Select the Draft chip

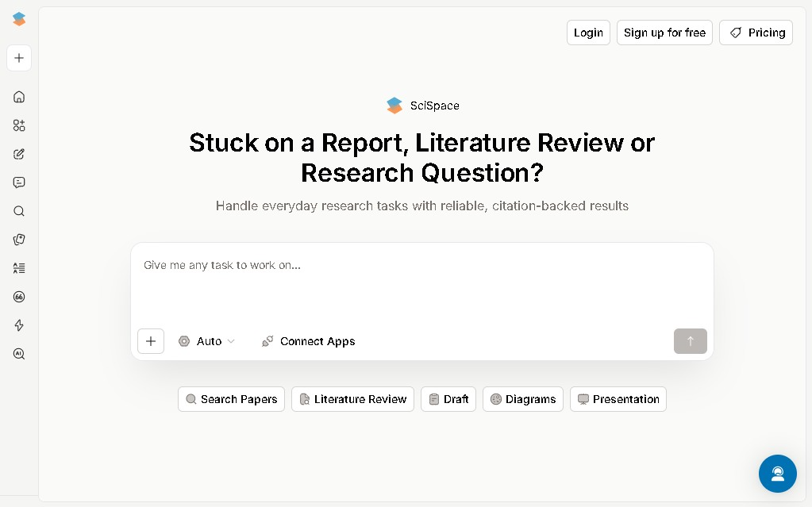[x=448, y=399]
